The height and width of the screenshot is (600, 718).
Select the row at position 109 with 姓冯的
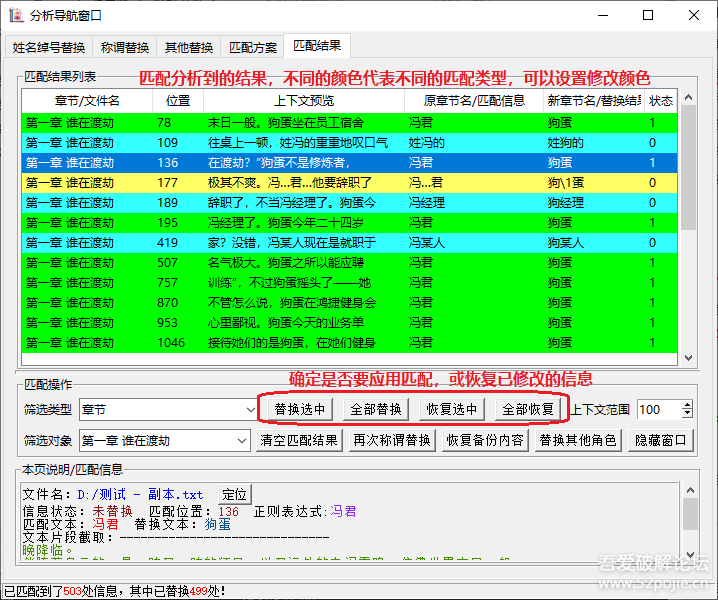349,143
